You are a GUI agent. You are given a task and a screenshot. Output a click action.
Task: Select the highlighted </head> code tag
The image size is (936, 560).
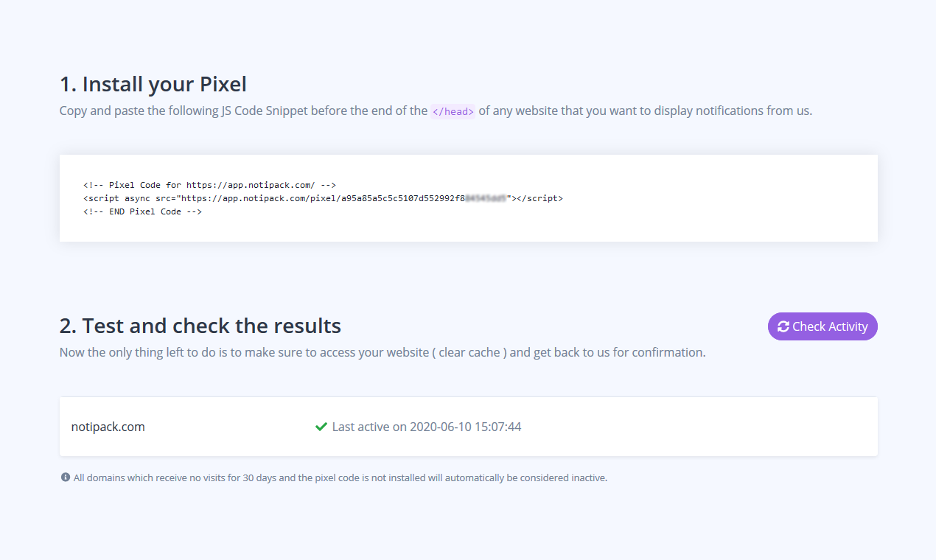pyautogui.click(x=453, y=111)
